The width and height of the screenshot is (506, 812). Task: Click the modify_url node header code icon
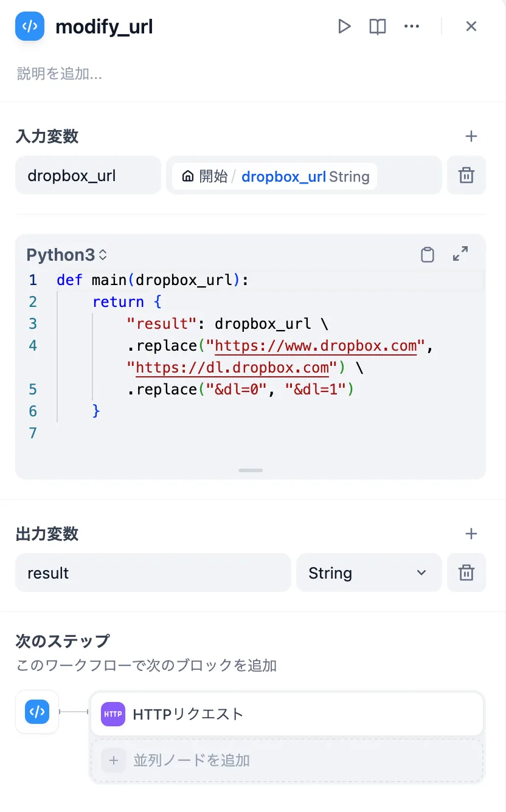29,26
